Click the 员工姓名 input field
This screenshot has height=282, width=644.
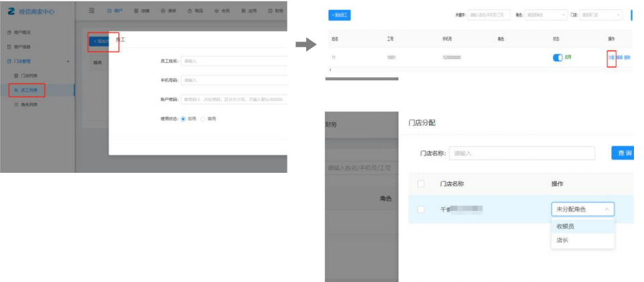233,61
